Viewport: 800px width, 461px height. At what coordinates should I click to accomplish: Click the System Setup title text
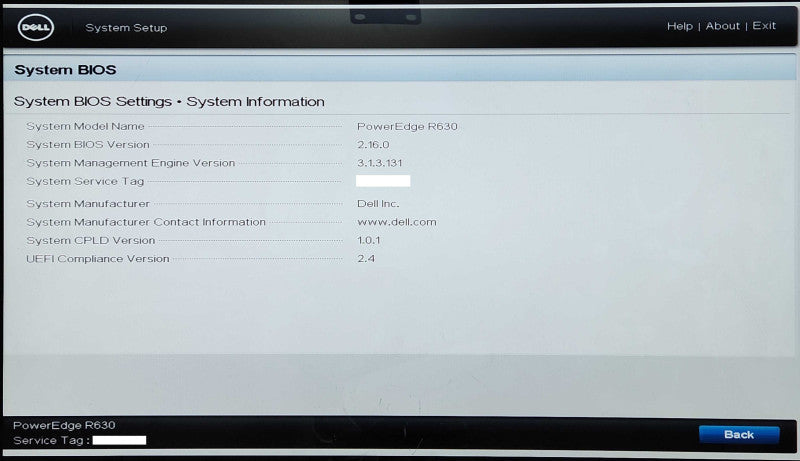click(126, 28)
